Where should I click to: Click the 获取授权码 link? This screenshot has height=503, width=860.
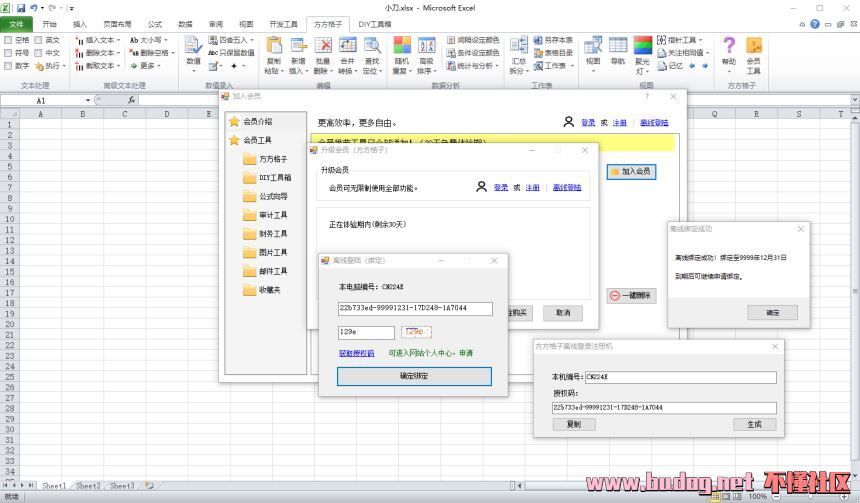tap(356, 353)
